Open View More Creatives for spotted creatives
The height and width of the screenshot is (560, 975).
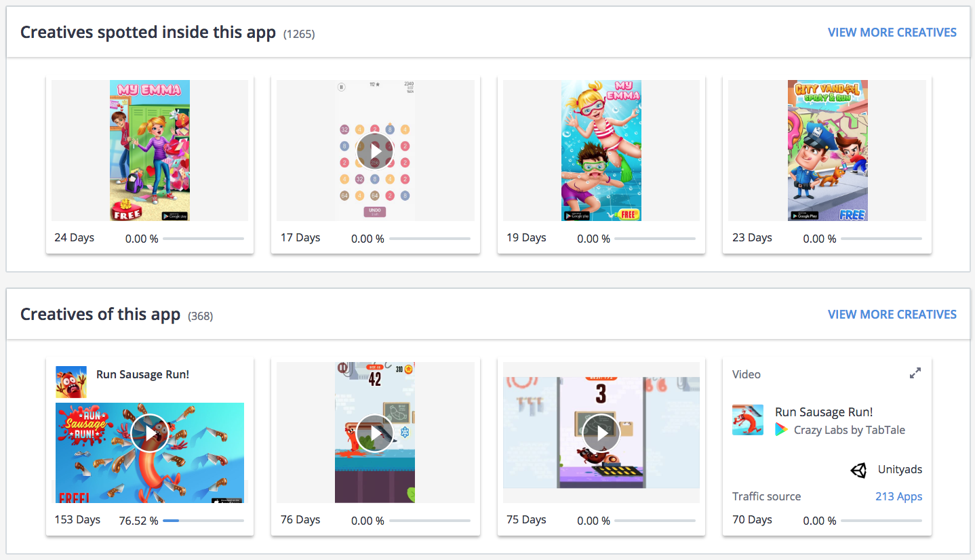point(892,33)
